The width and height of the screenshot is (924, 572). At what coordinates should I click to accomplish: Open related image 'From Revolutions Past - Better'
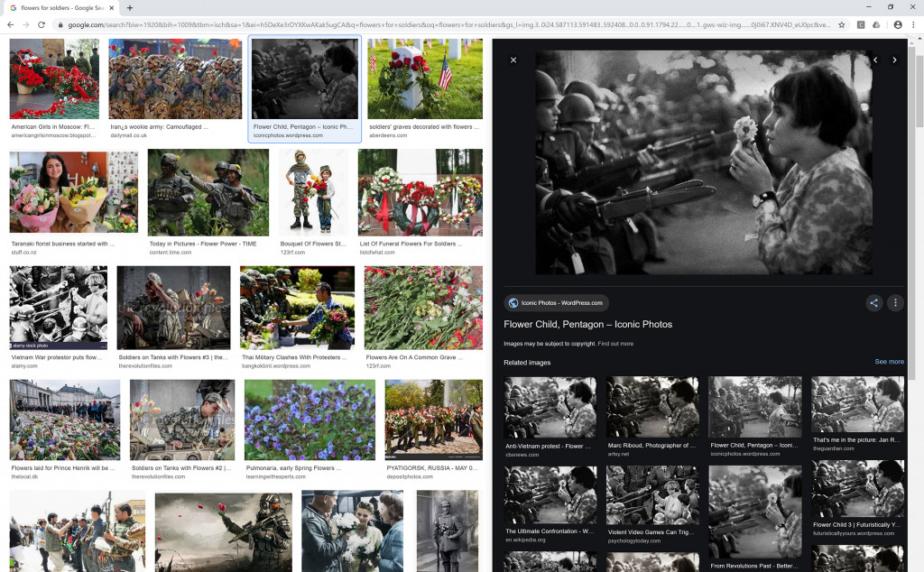click(755, 512)
